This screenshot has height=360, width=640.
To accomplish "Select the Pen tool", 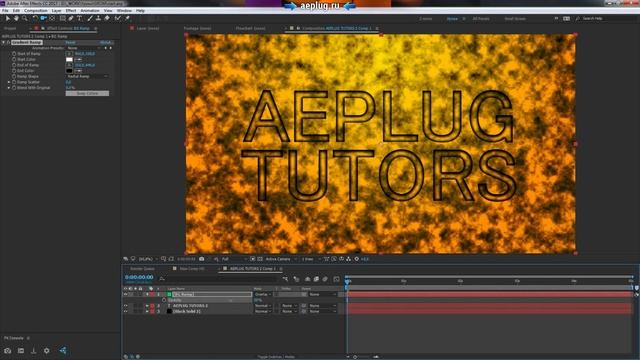I will 71,18.
